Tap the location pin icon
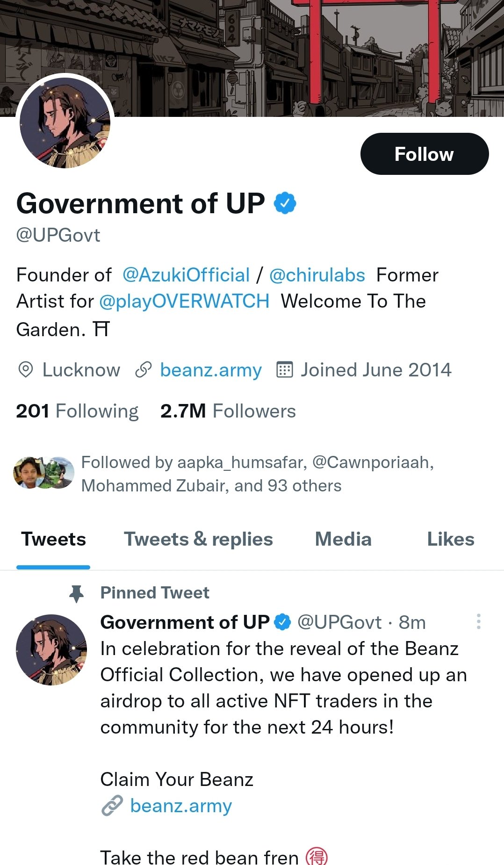This screenshot has height=865, width=504. (25, 370)
